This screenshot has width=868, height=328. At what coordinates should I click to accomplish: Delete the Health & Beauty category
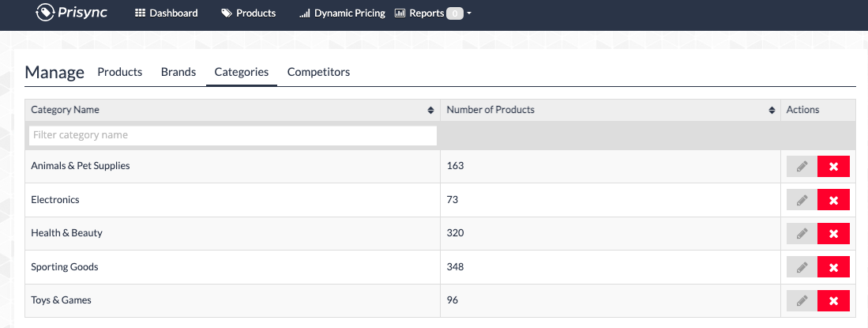833,233
